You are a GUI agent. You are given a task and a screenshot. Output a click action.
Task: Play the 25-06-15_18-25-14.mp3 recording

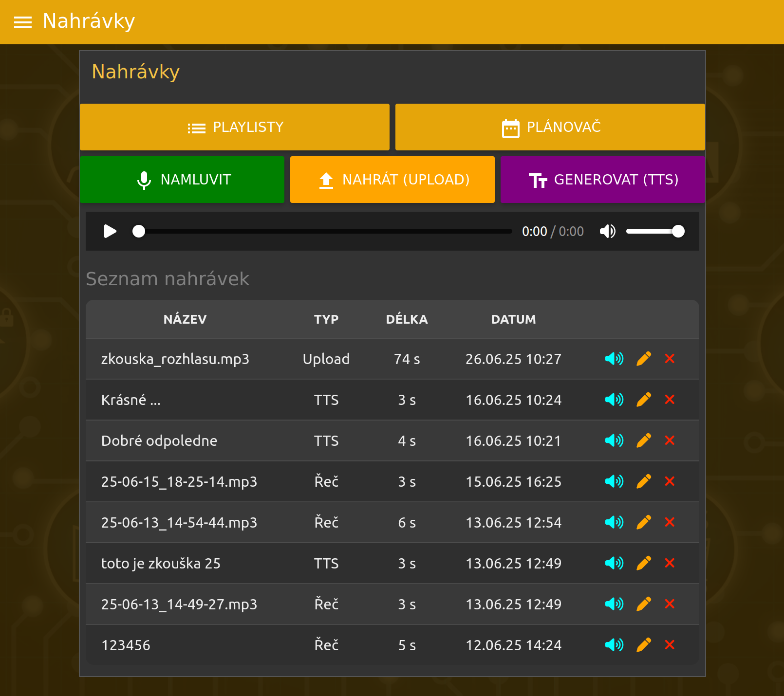[x=614, y=481]
